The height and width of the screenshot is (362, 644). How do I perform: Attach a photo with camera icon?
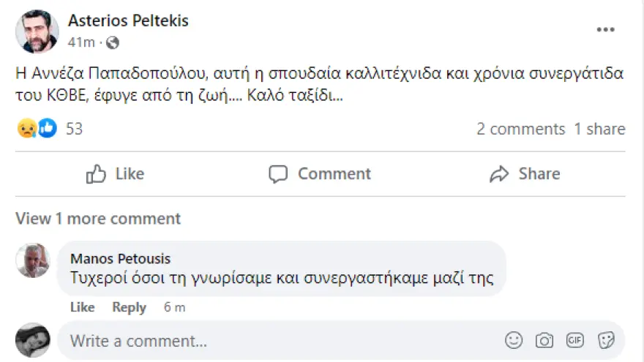[544, 340]
